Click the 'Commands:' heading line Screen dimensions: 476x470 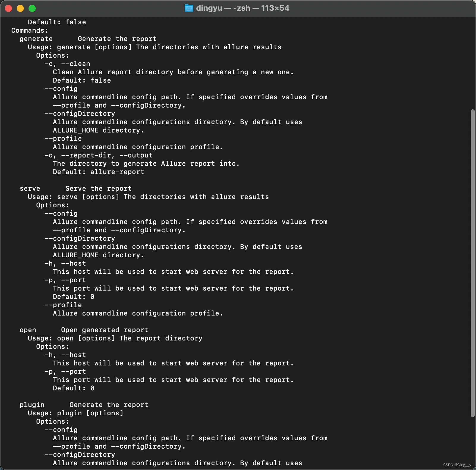click(x=30, y=31)
